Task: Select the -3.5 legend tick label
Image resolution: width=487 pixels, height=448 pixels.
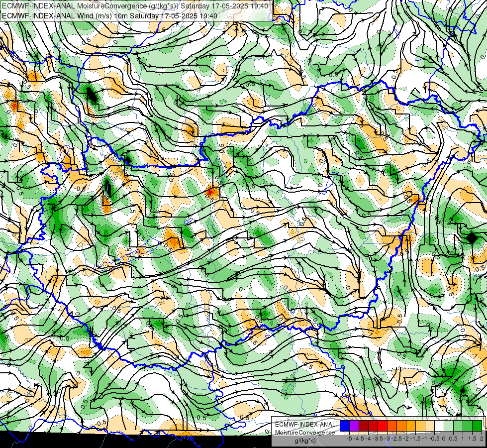Action: [378, 439]
